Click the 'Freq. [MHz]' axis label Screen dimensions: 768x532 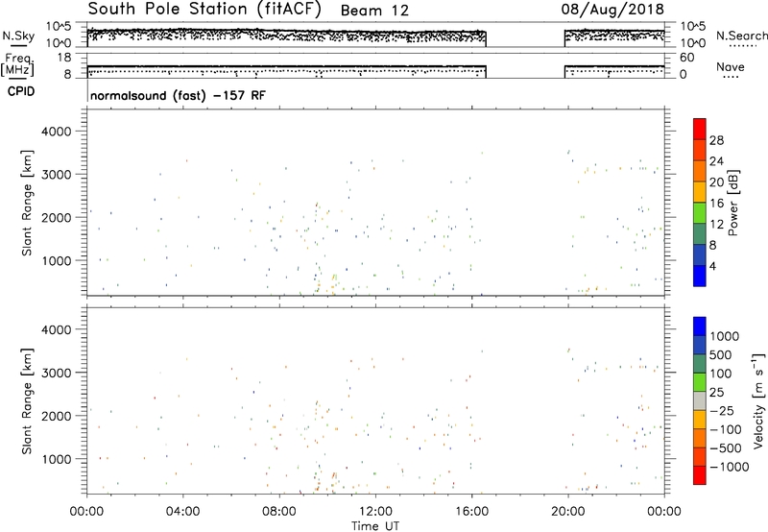tap(18, 65)
